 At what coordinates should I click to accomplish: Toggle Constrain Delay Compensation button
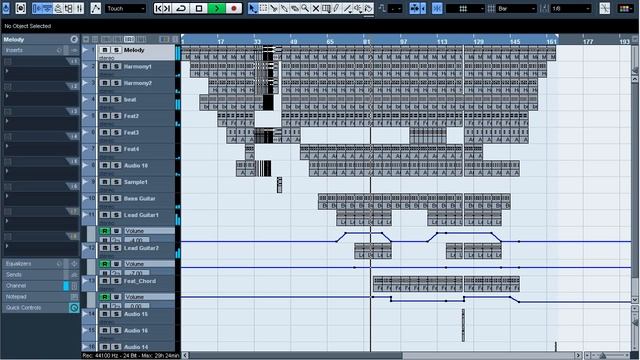tap(21, 8)
